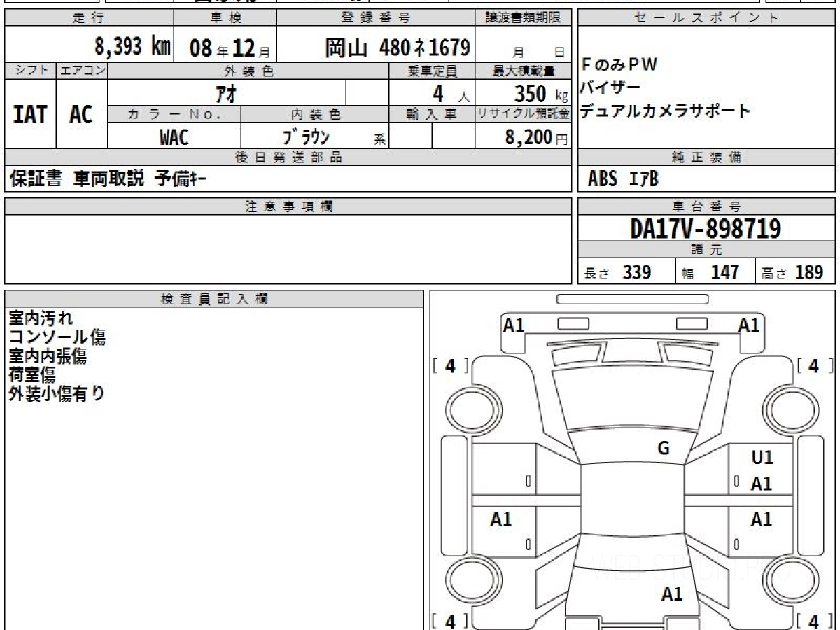
Task: Click registration number 岡山 480ネ1679
Action: coord(397,48)
